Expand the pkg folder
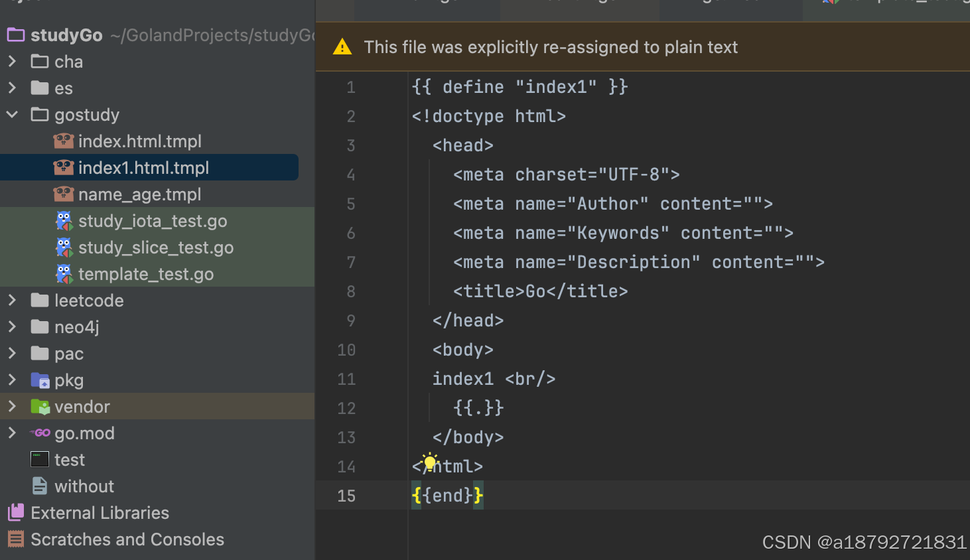This screenshot has height=560, width=970. pyautogui.click(x=12, y=380)
